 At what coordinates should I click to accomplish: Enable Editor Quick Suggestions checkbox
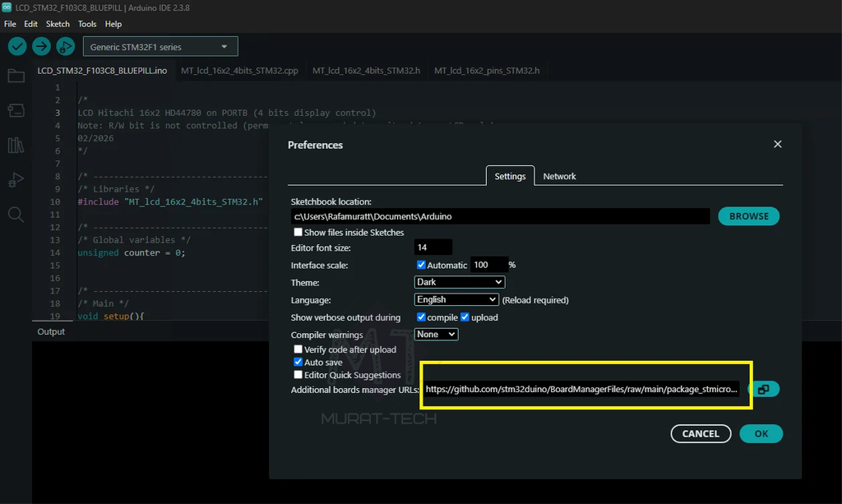click(298, 375)
